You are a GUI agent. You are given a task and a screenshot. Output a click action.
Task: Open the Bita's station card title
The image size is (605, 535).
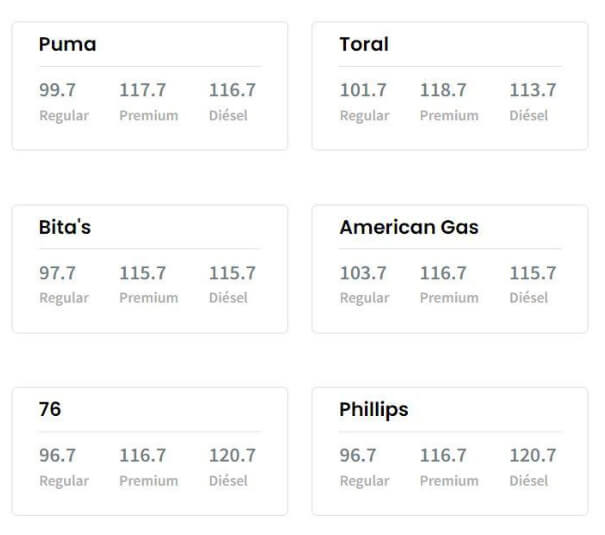click(65, 227)
